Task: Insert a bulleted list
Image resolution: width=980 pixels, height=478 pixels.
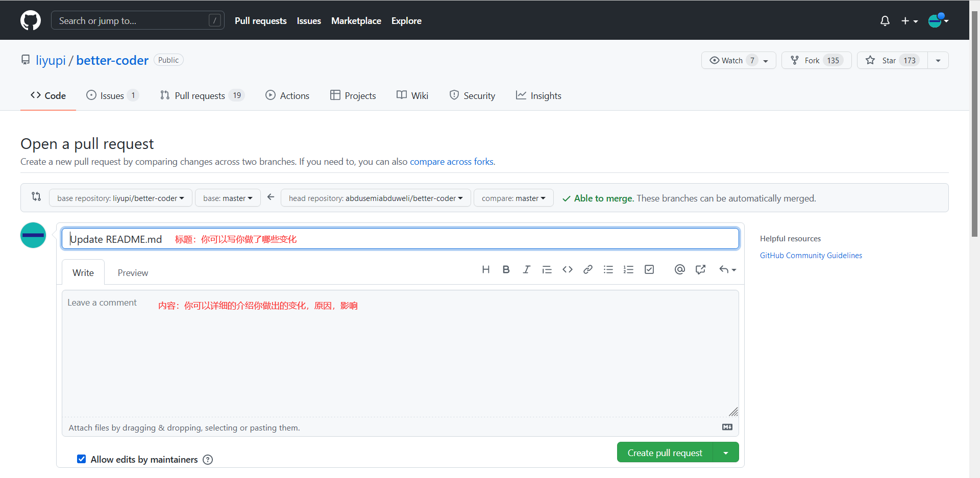Action: (608, 269)
